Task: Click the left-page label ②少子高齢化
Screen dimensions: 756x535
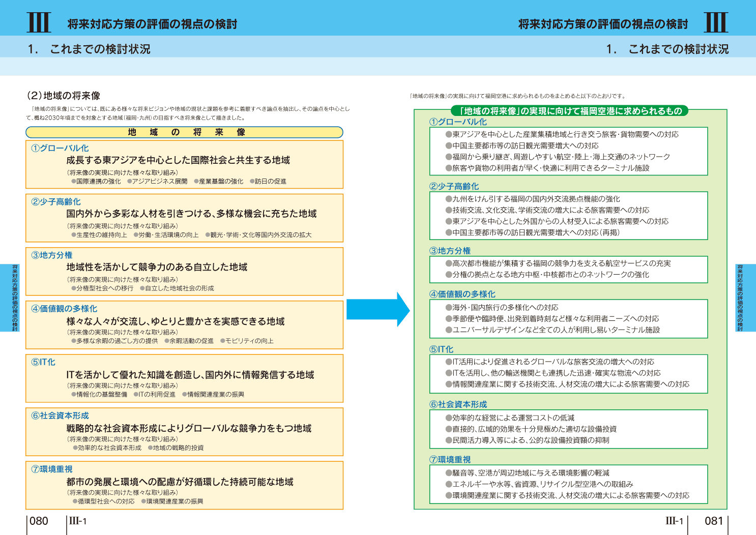Action: click(x=56, y=202)
